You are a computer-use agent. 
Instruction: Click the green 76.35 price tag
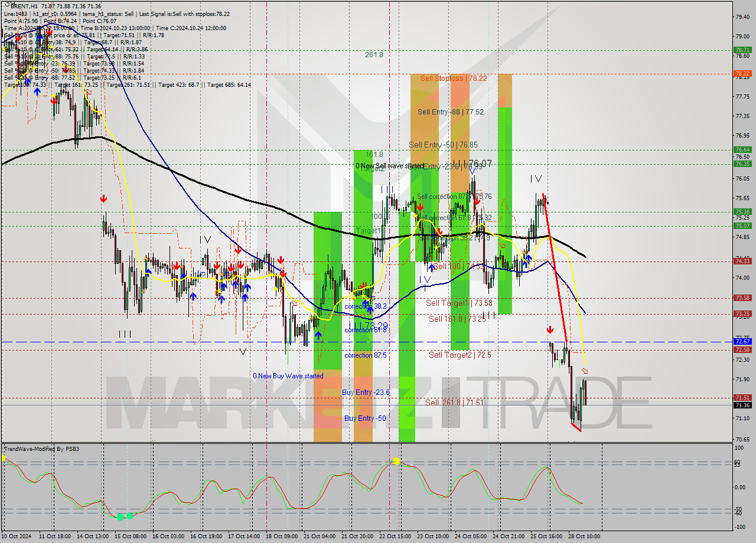pos(742,163)
